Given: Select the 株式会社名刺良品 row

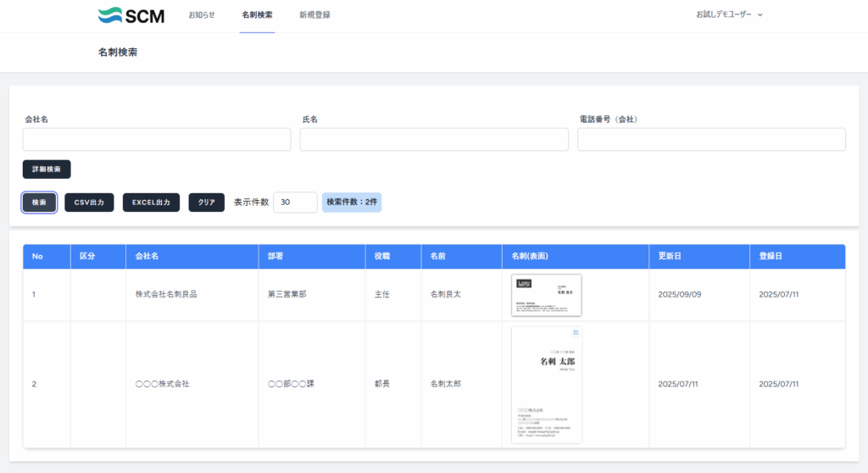Looking at the screenshot, I should pyautogui.click(x=171, y=295).
